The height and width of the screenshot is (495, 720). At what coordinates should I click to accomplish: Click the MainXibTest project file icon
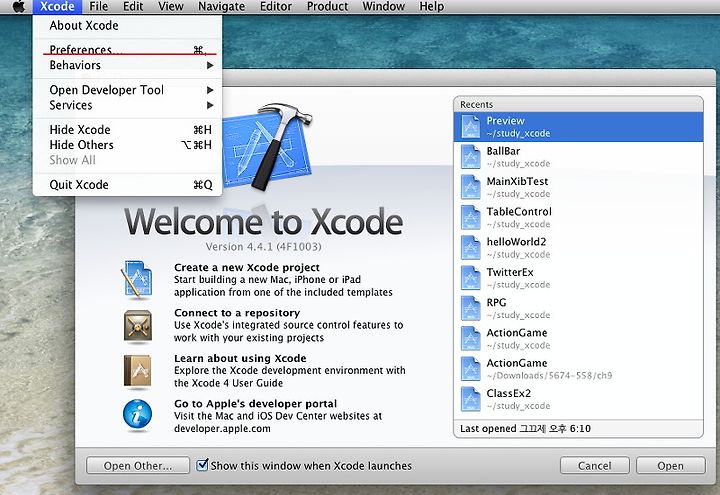(471, 187)
